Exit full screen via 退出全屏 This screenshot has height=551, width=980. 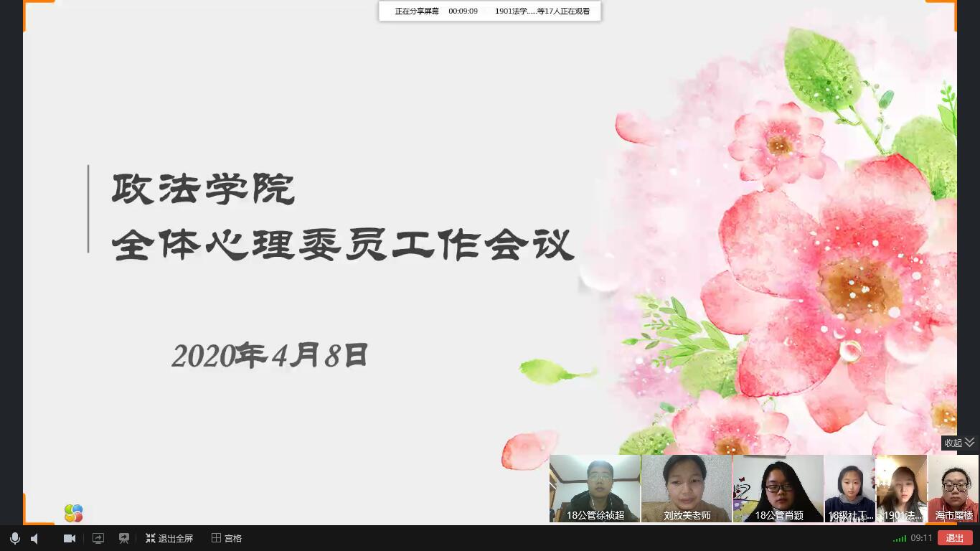169,538
